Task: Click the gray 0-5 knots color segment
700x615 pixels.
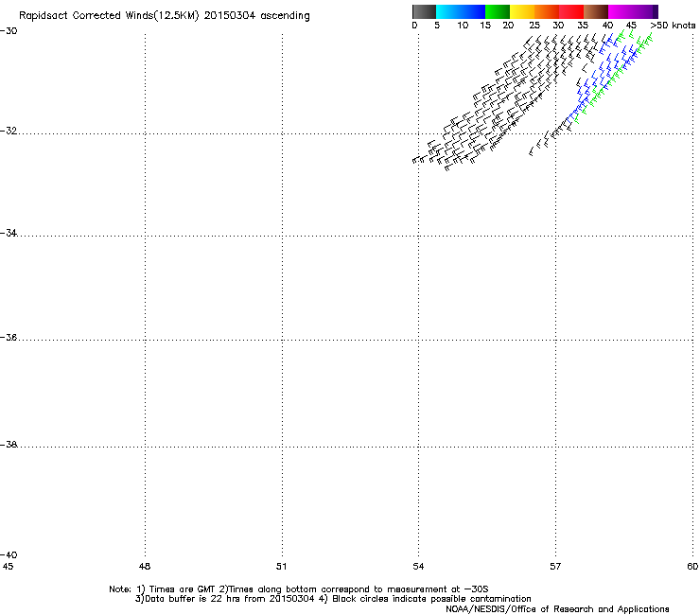Action: pyautogui.click(x=424, y=11)
